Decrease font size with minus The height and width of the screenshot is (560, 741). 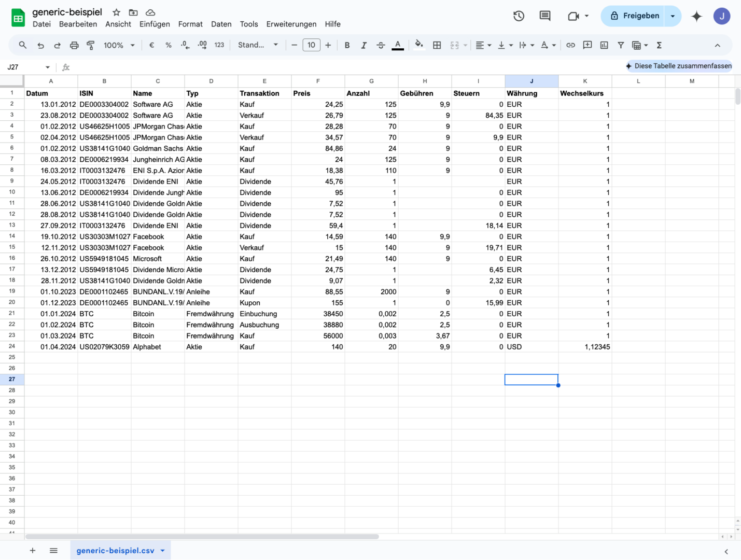294,45
